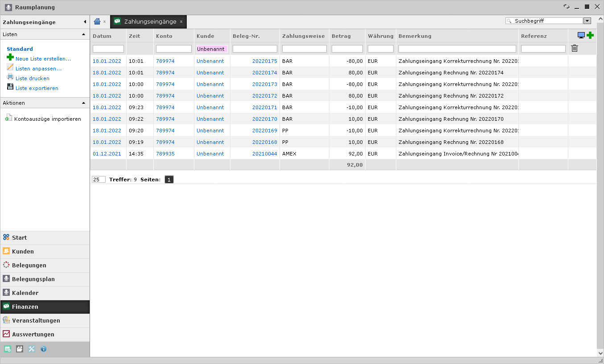Click Unbenannt customer in row 20220168

[210, 142]
